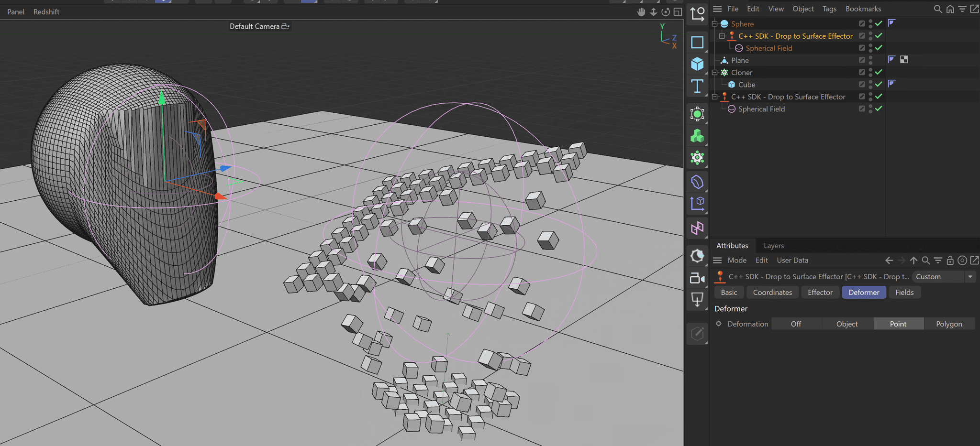The height and width of the screenshot is (446, 980).
Task: Click the Attributes lock icon
Action: 950,261
